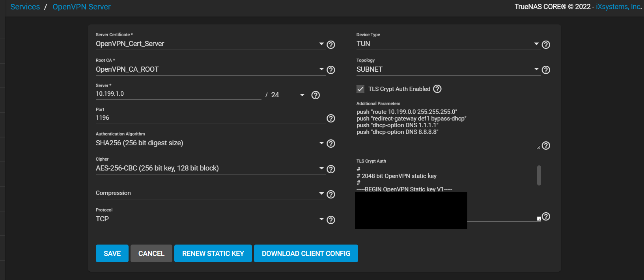
Task: Show help for TLS Crypt Auth key box
Action: tap(546, 216)
